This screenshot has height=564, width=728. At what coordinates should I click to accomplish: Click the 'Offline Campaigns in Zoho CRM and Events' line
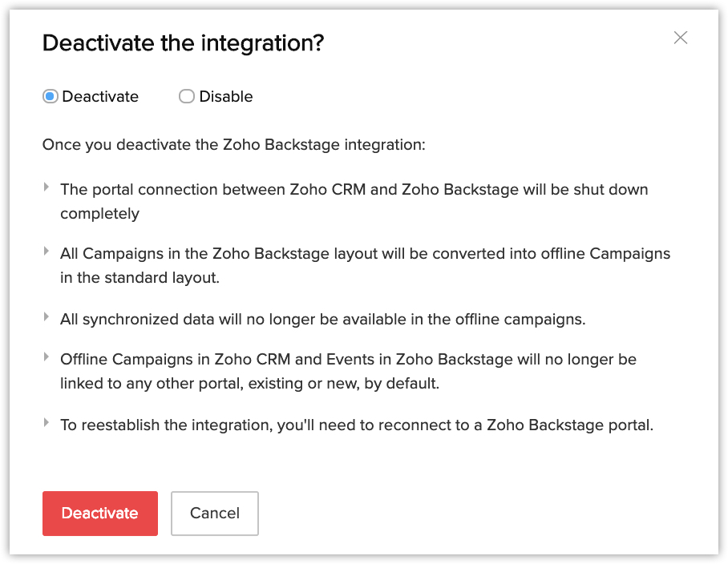(348, 360)
